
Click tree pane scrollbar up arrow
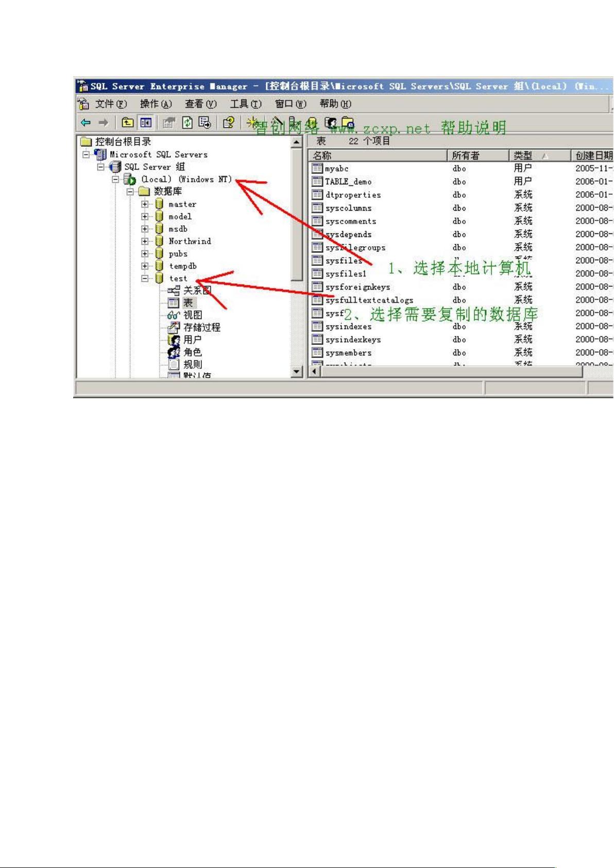[297, 142]
